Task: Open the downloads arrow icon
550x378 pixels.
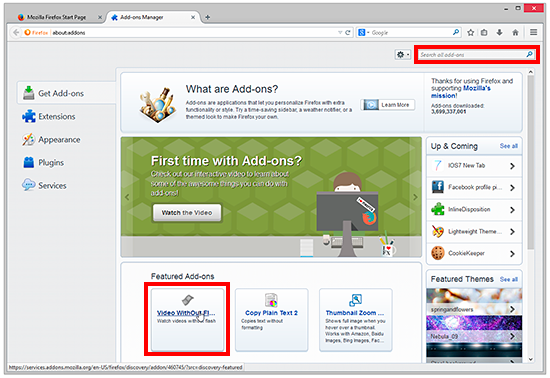Action: tap(499, 33)
